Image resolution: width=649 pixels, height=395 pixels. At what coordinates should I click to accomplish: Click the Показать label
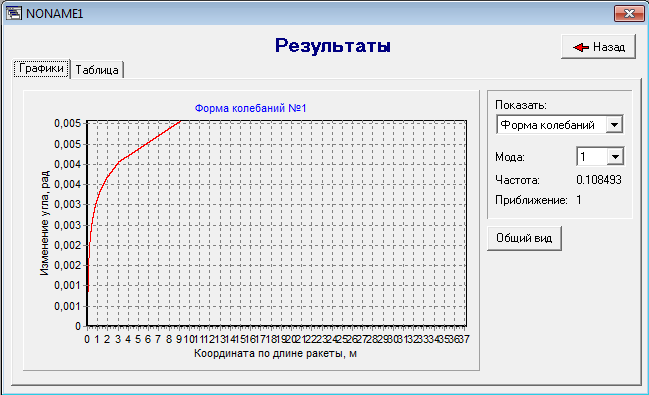point(521,105)
